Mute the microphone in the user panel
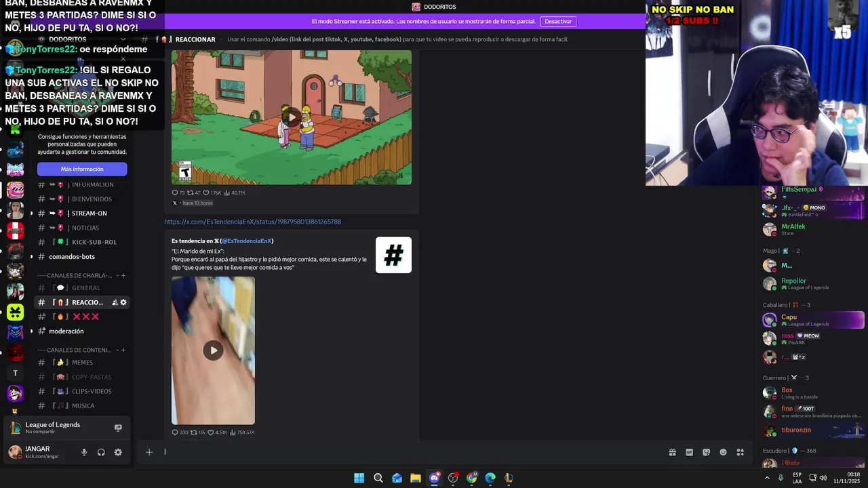Screen dimensions: 868x488 (x=84, y=452)
